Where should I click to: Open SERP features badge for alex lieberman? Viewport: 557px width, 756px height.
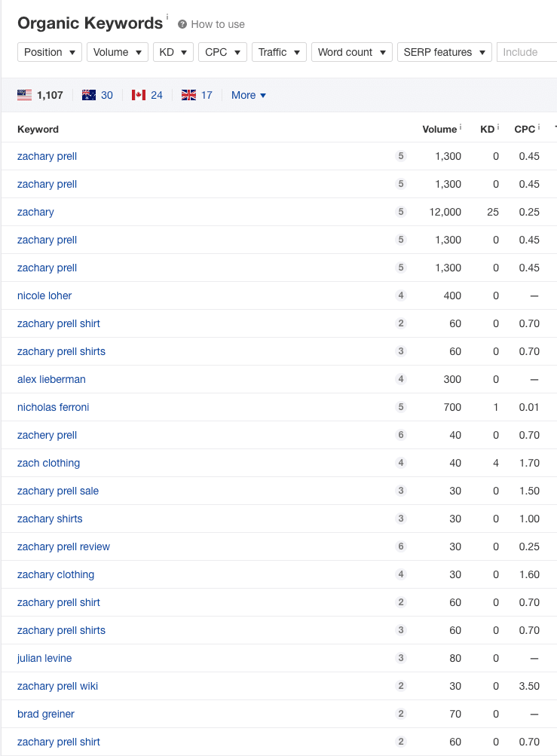coord(401,379)
